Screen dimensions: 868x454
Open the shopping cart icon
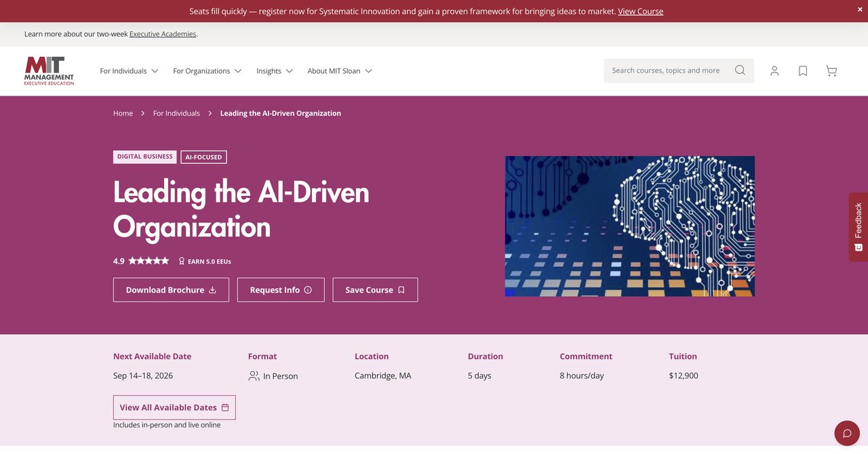coord(831,70)
